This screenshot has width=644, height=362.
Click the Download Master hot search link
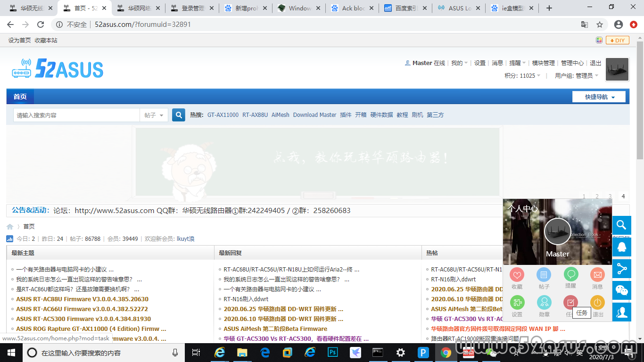(x=315, y=115)
